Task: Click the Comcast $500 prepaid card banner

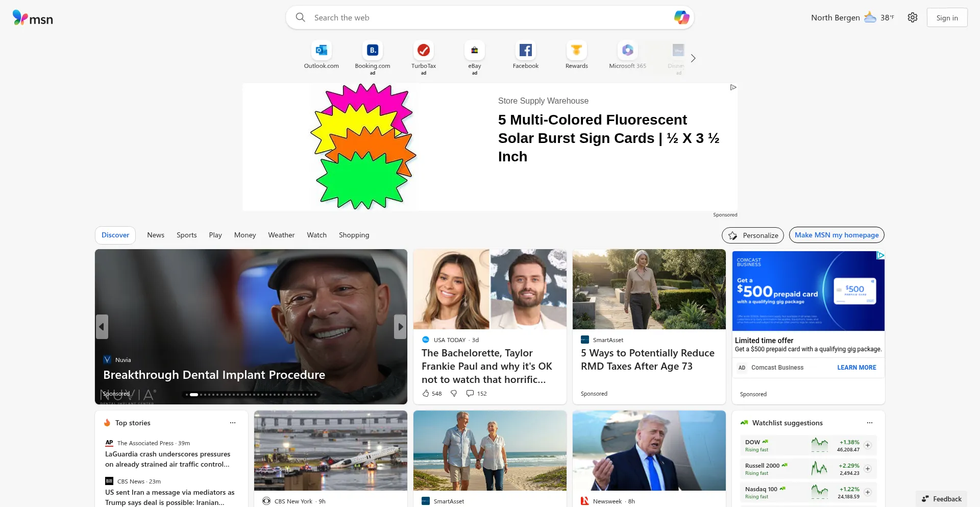Action: (x=808, y=291)
